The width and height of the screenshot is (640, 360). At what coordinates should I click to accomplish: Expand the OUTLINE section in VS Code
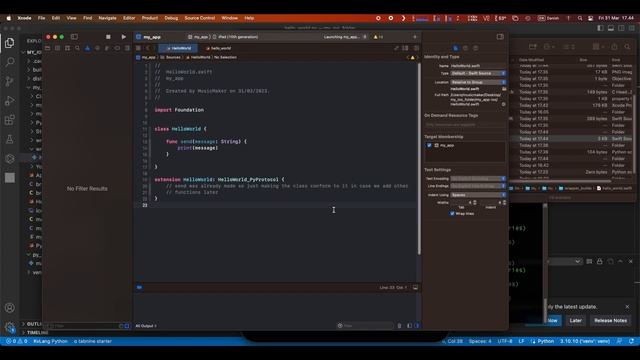tap(32, 324)
